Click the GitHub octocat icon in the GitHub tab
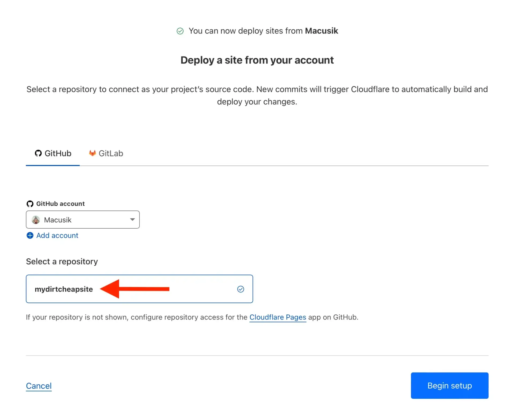The image size is (515, 420). pyautogui.click(x=38, y=153)
